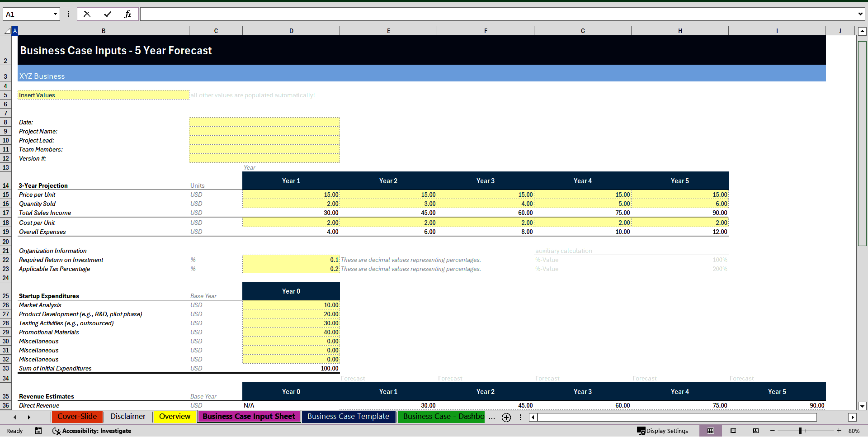Select the Normal view icon in the status bar
The width and height of the screenshot is (868, 437).
pos(711,431)
